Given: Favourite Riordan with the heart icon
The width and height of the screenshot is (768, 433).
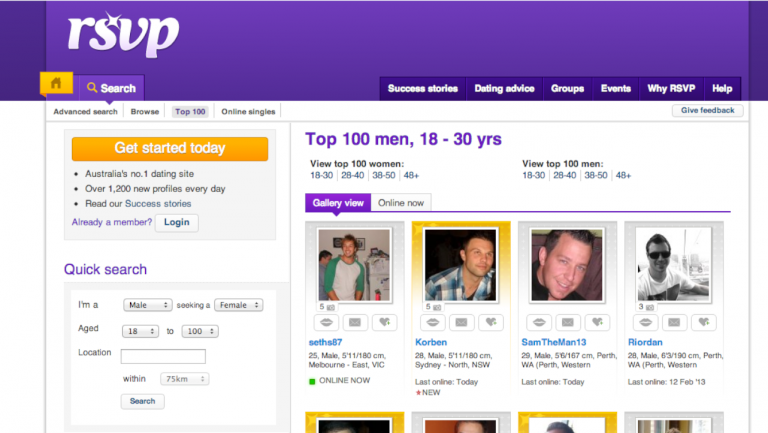Looking at the screenshot, I should [703, 322].
